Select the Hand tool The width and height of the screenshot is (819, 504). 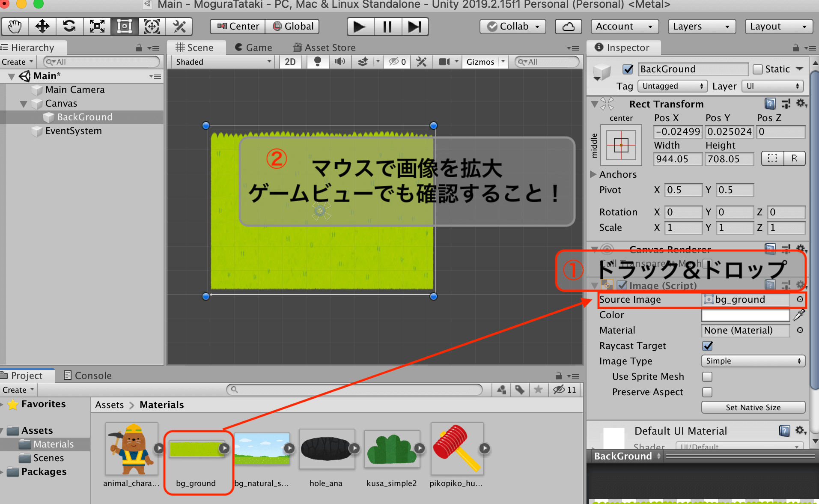(x=15, y=27)
